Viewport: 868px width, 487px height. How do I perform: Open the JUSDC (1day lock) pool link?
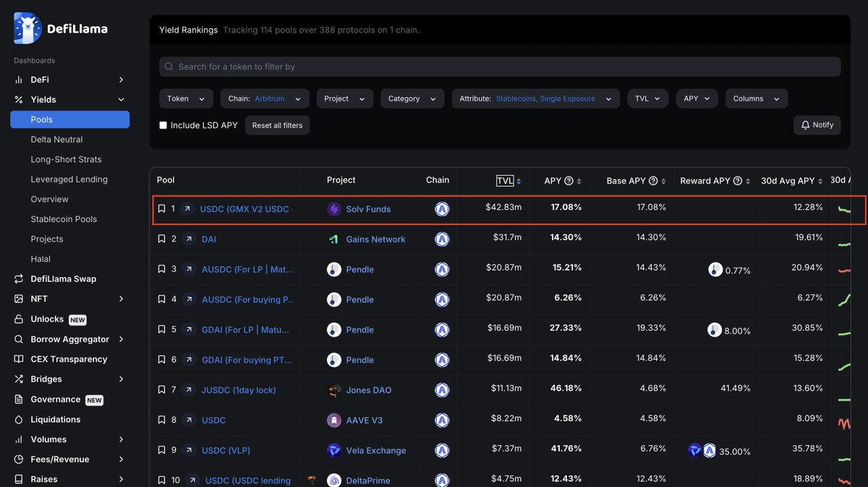[x=239, y=390]
